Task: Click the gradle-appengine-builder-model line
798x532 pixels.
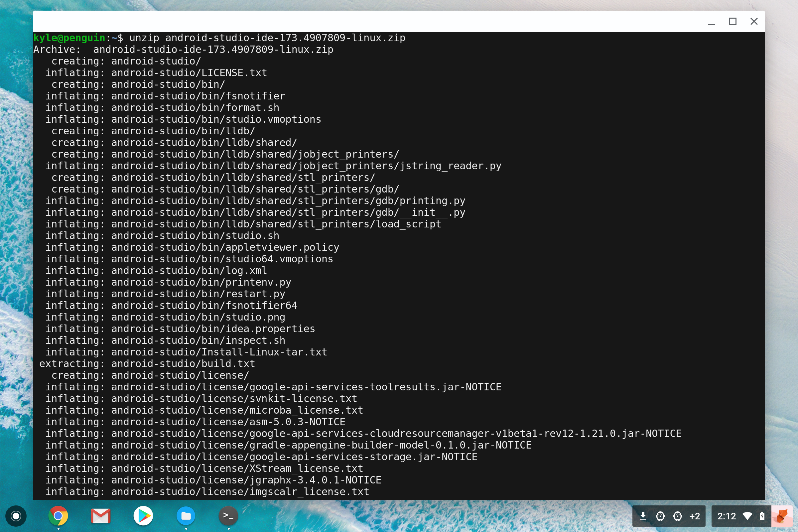Action: click(x=288, y=445)
